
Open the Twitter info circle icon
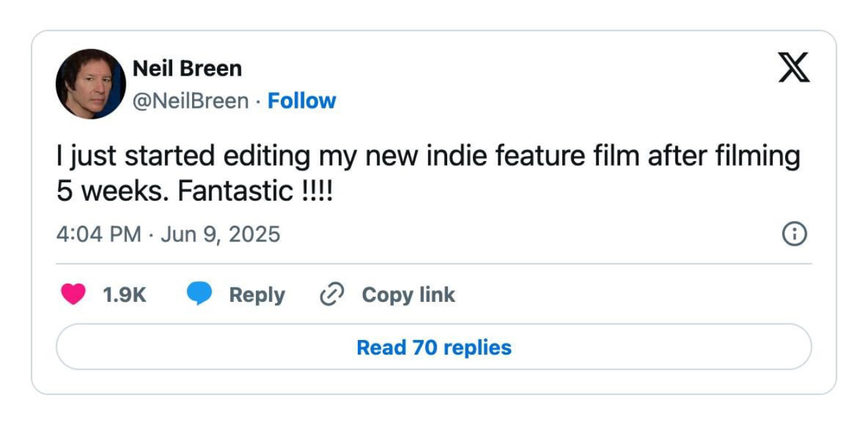click(794, 234)
